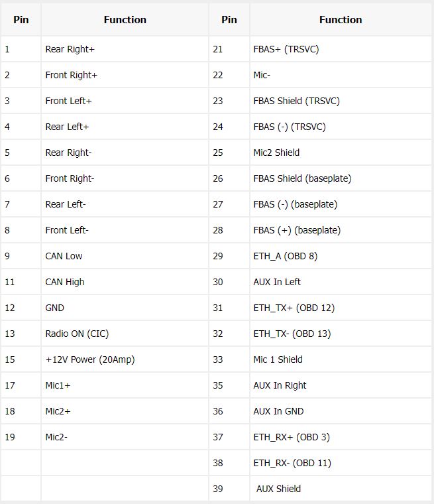The image size is (434, 504).
Task: Select the Front Left+ function cell
Action: click(x=125, y=101)
